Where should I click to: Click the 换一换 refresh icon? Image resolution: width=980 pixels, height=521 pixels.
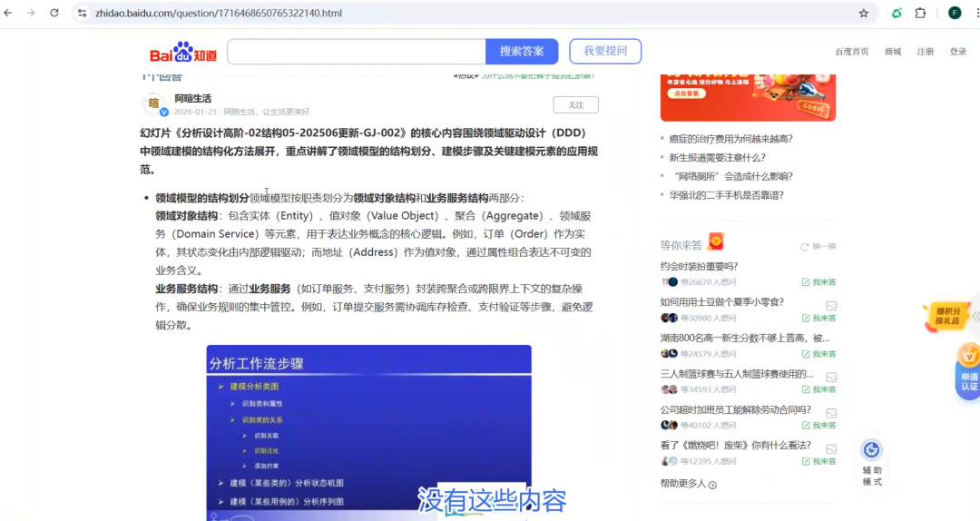[x=804, y=247]
